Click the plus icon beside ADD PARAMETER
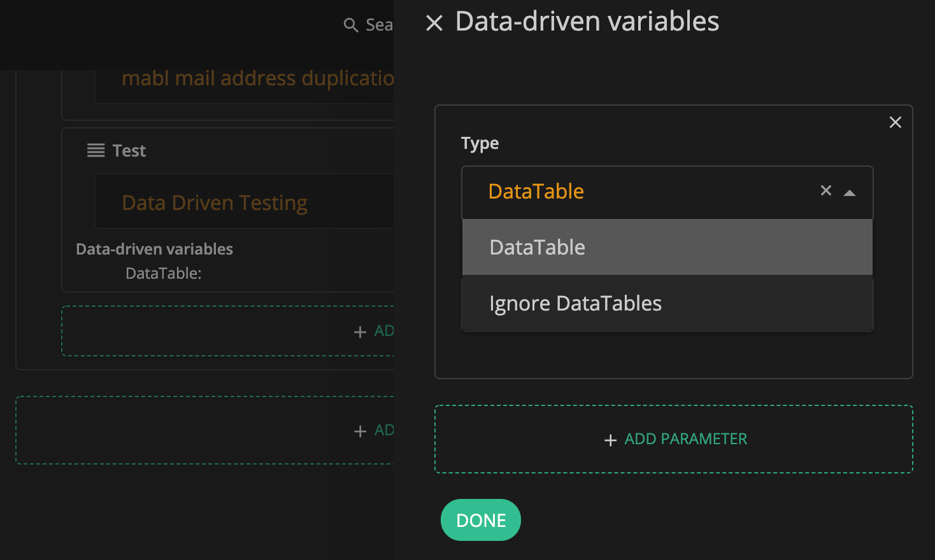The image size is (935, 560). tap(610, 440)
